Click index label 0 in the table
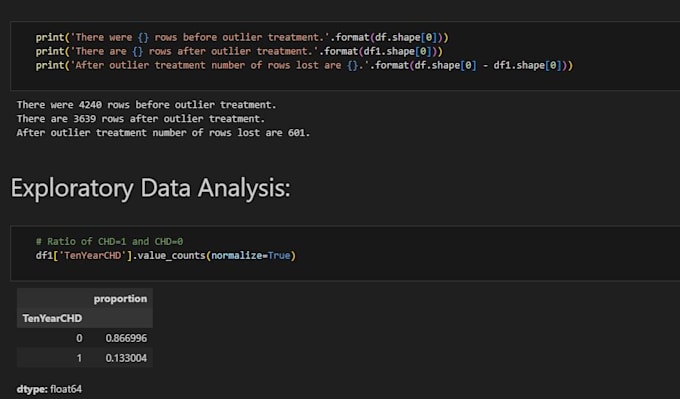Viewport: 680px width, 399px height. tap(79, 338)
